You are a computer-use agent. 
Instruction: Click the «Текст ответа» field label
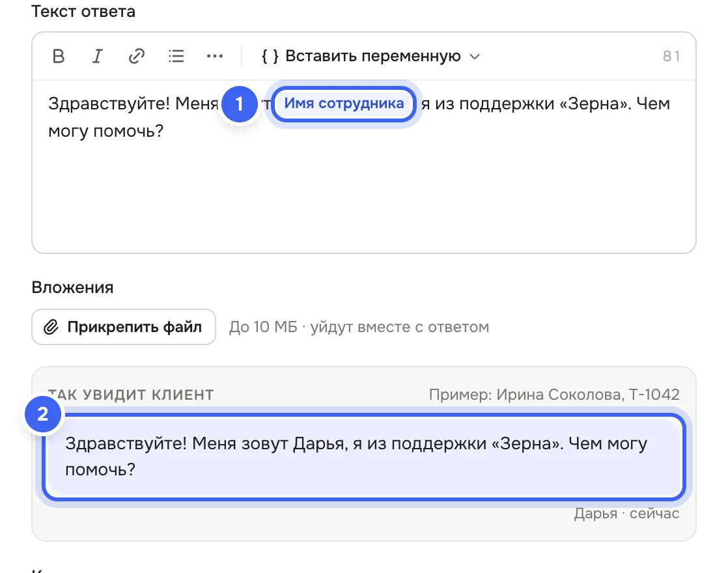(83, 12)
